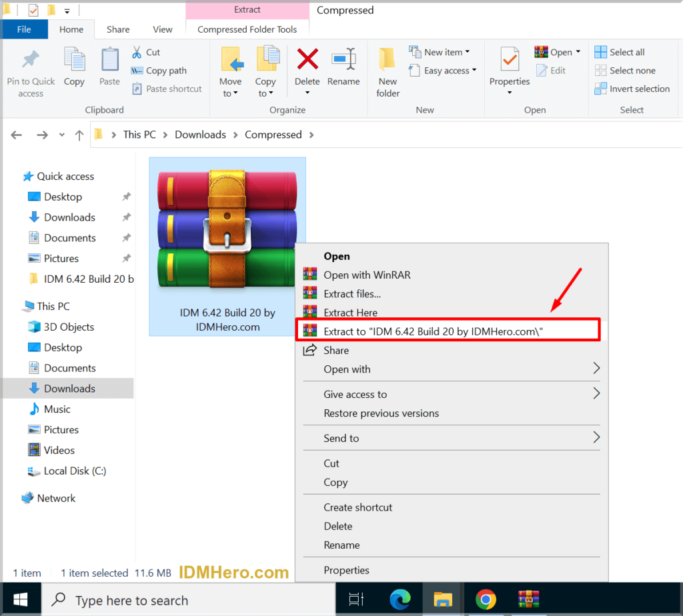Click Paste shortcut in the ribbon

(x=167, y=89)
